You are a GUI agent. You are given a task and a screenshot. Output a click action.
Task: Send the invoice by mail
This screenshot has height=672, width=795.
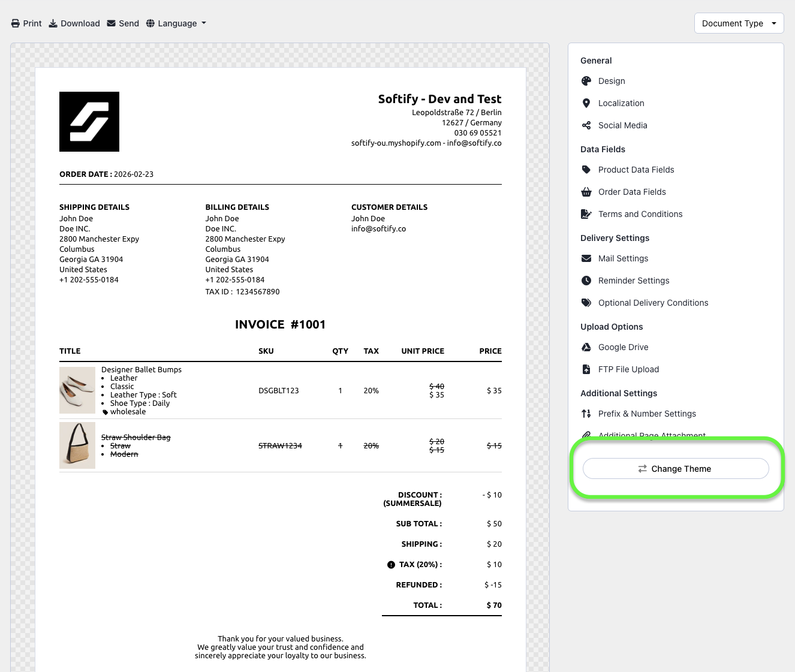[x=123, y=23]
